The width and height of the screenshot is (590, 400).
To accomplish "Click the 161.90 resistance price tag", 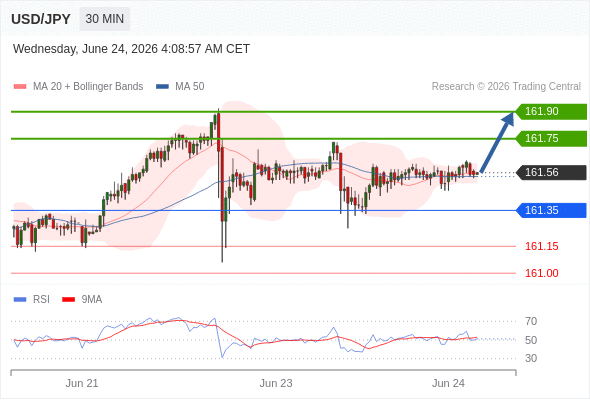I will tap(551, 111).
